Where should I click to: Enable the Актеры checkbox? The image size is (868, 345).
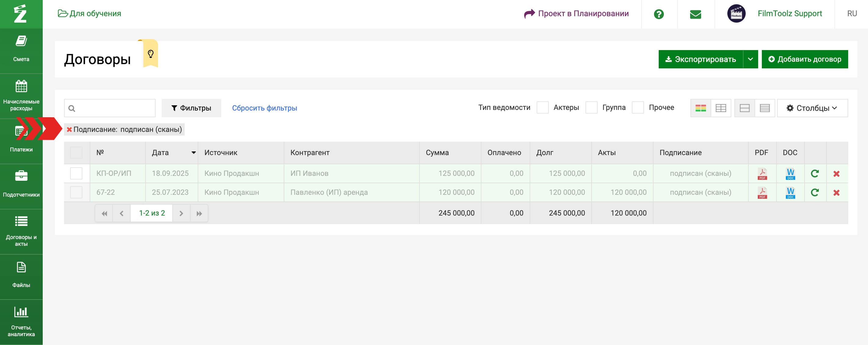542,107
